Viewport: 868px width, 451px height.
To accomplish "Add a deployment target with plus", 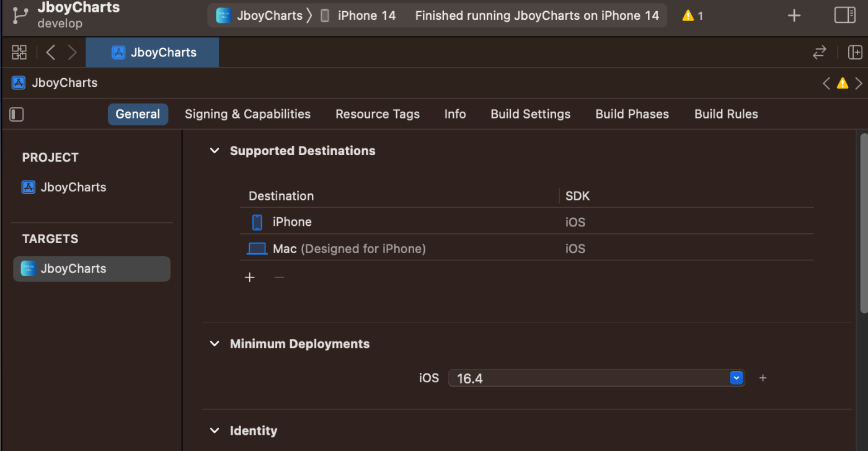I will coord(763,378).
